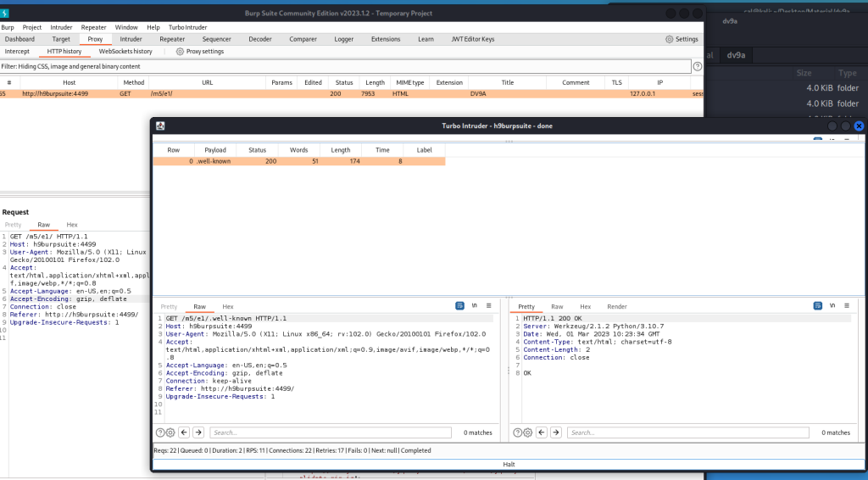Click the Turbo Intruder window app icon
Viewport: 868px width, 480px height.
point(160,126)
